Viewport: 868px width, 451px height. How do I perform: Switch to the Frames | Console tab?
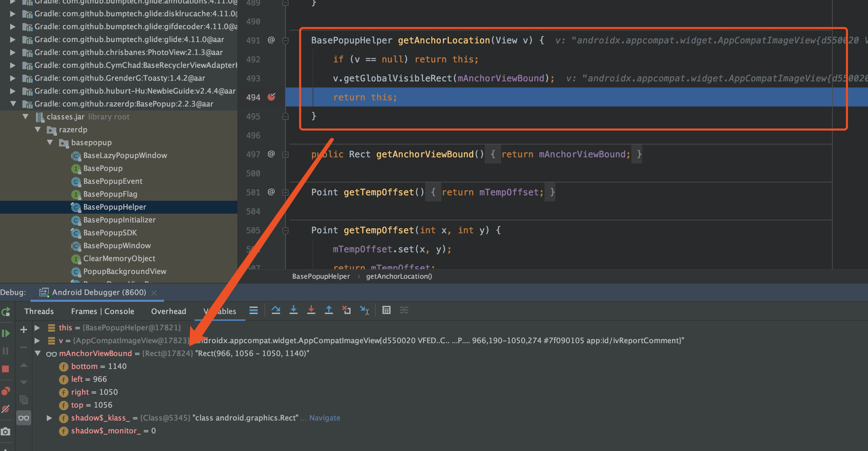[x=102, y=311]
